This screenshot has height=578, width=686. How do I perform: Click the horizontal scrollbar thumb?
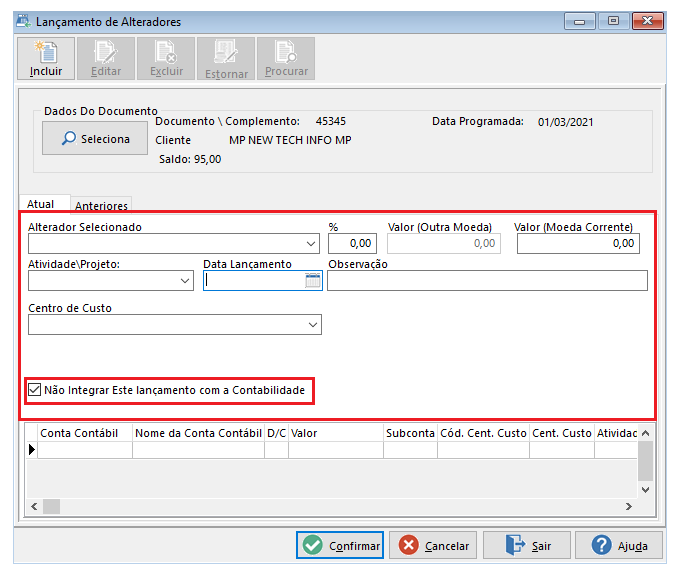[52, 506]
